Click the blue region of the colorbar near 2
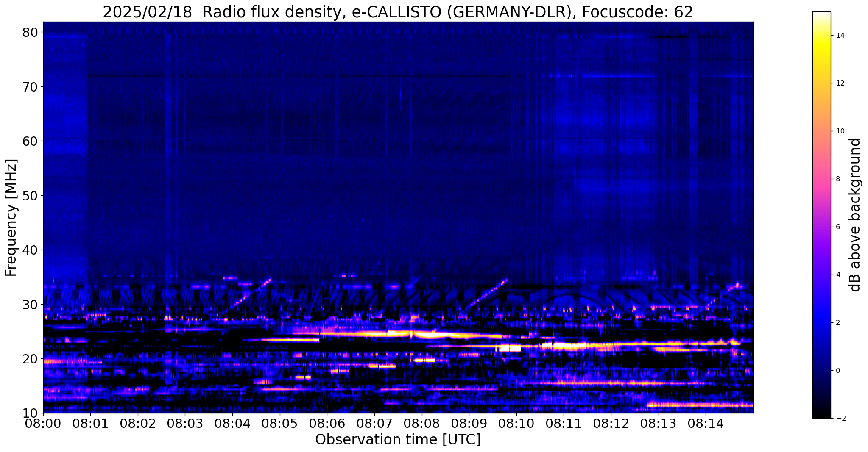868x452 pixels. tap(821, 323)
